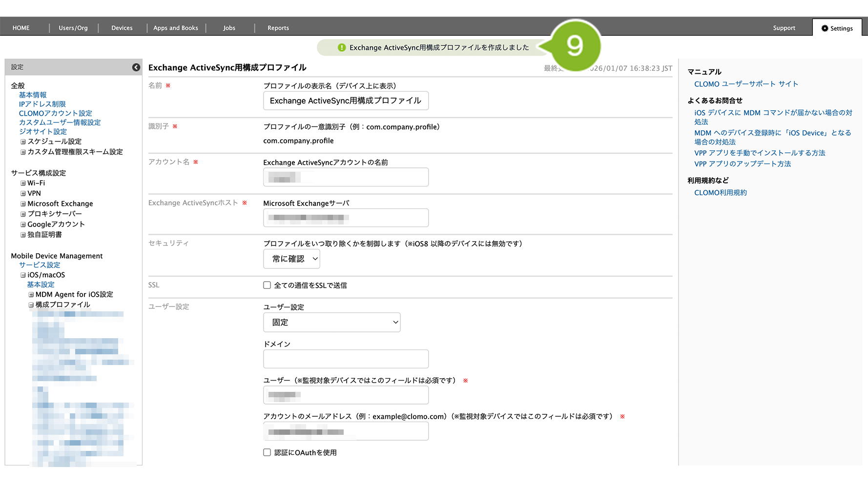Collapse the 設定 sidebar with arrow icon
Screen dimensions: 868x488
click(136, 67)
